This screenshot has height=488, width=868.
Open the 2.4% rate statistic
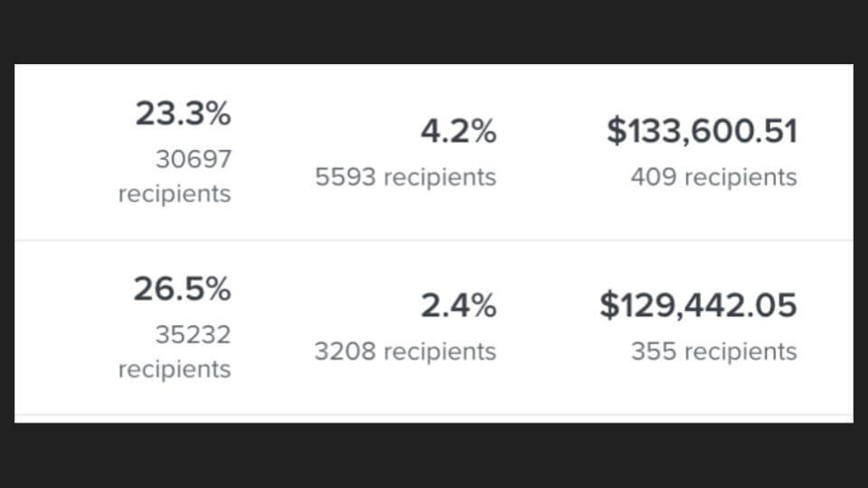[458, 305]
